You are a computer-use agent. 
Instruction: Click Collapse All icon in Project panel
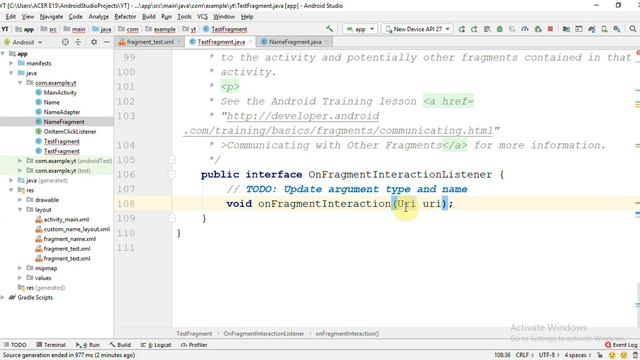point(78,42)
